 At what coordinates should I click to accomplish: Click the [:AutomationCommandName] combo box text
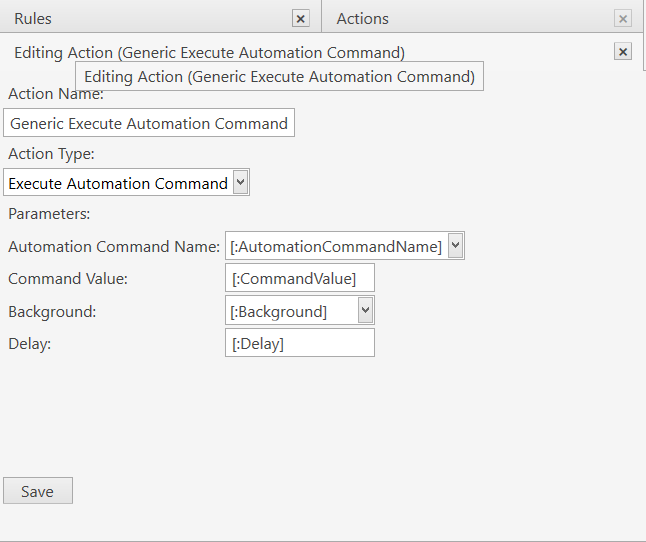pyautogui.click(x=336, y=246)
